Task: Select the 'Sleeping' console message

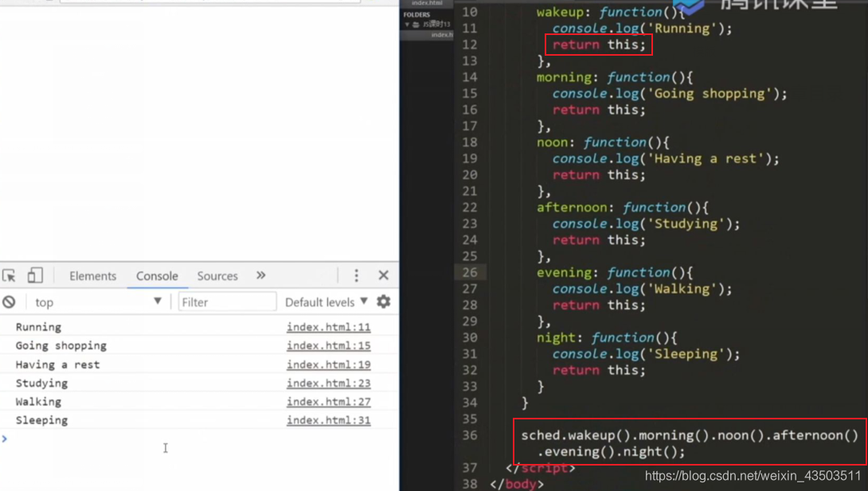Action: [41, 420]
